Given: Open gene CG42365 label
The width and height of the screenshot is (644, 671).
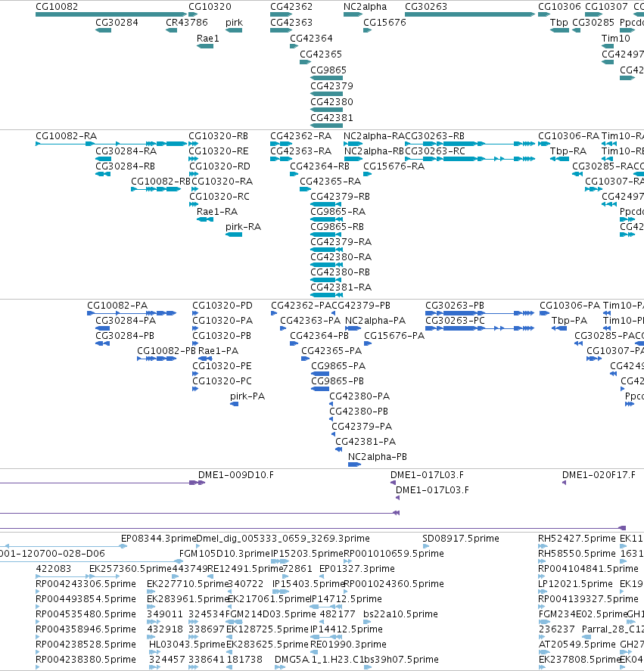Looking at the screenshot, I should tap(321, 54).
